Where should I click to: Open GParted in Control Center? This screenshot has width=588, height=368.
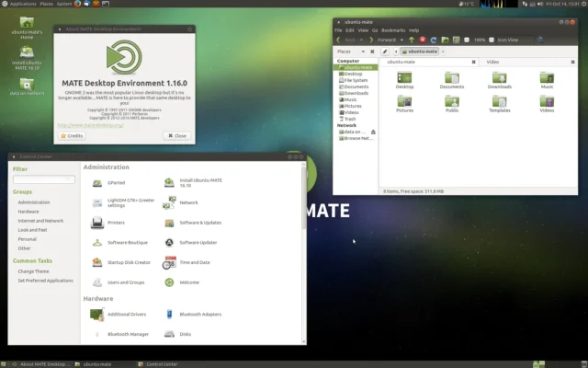[108, 183]
